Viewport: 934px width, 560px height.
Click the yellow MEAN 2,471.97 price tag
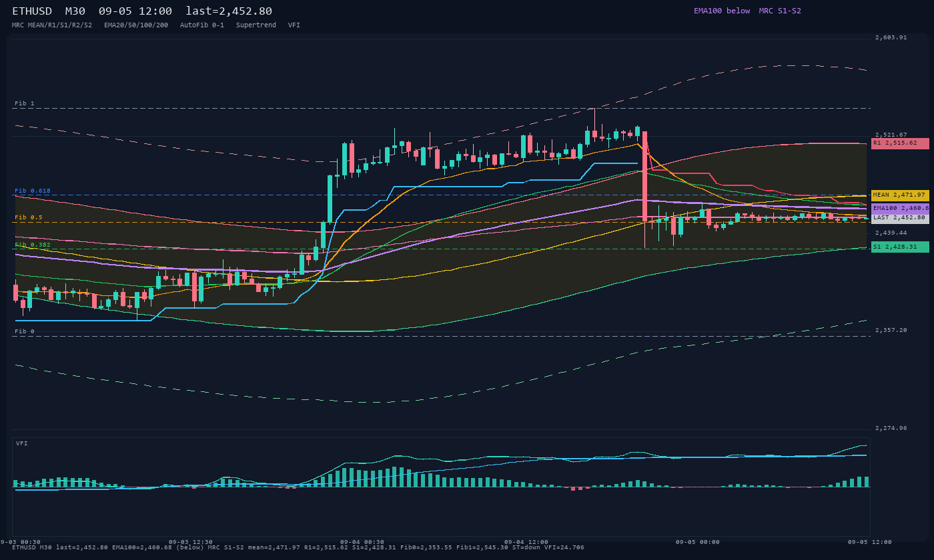(900, 195)
